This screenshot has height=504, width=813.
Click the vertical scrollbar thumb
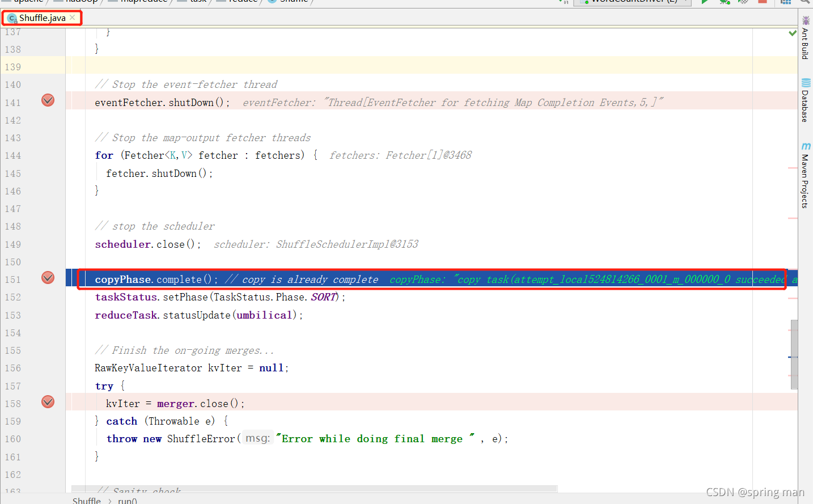pyautogui.click(x=794, y=354)
